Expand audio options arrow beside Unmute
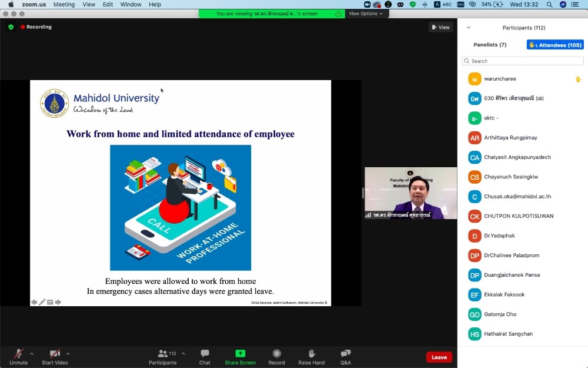The image size is (588, 368). 32,354
